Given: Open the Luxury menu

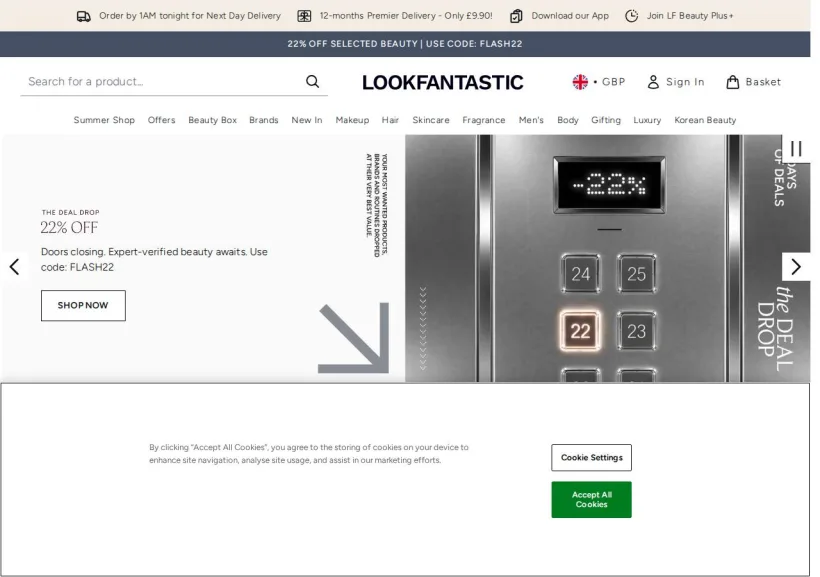Looking at the screenshot, I should [x=647, y=120].
